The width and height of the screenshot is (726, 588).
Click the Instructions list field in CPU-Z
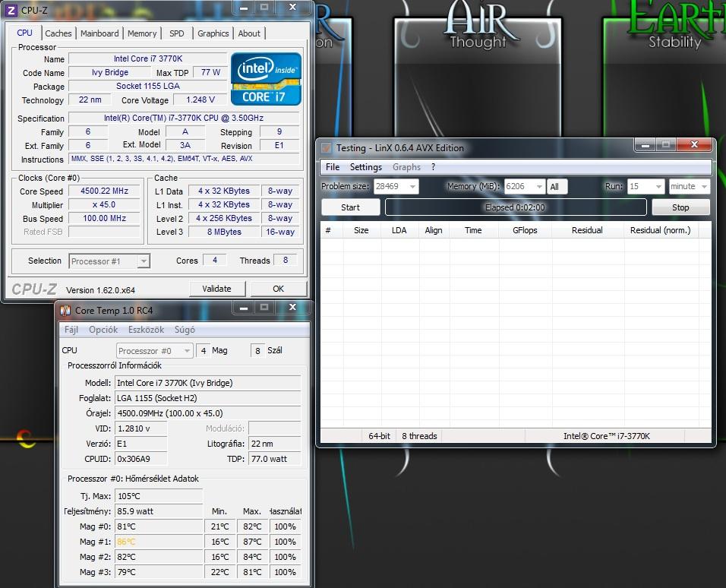pos(185,159)
